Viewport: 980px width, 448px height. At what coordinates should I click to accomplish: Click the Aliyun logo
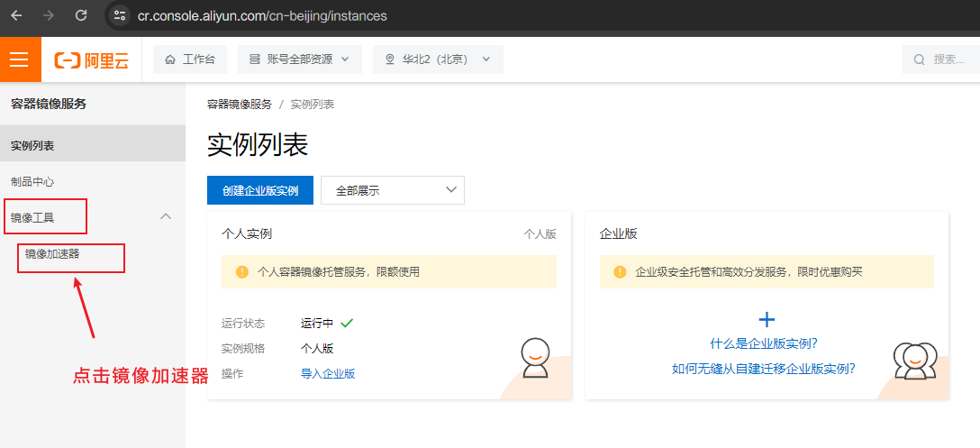[x=92, y=60]
